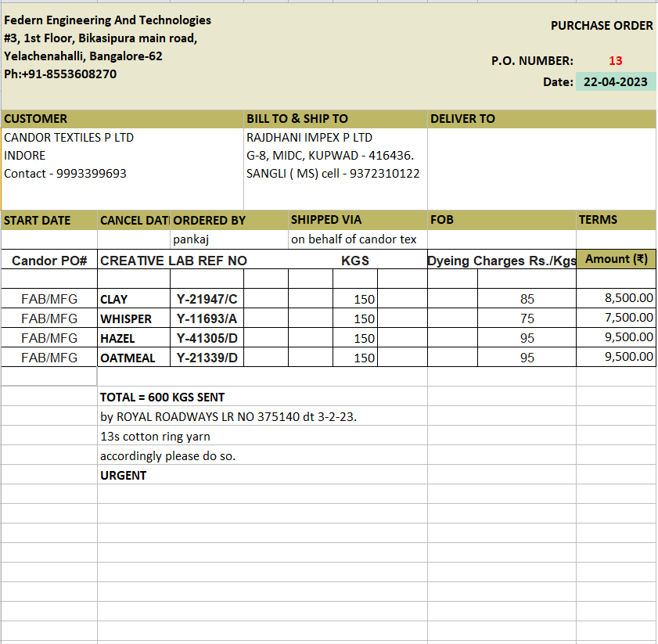The image size is (658, 644).
Task: Click amount 9,500.00 in HAZEL row
Action: tap(616, 337)
